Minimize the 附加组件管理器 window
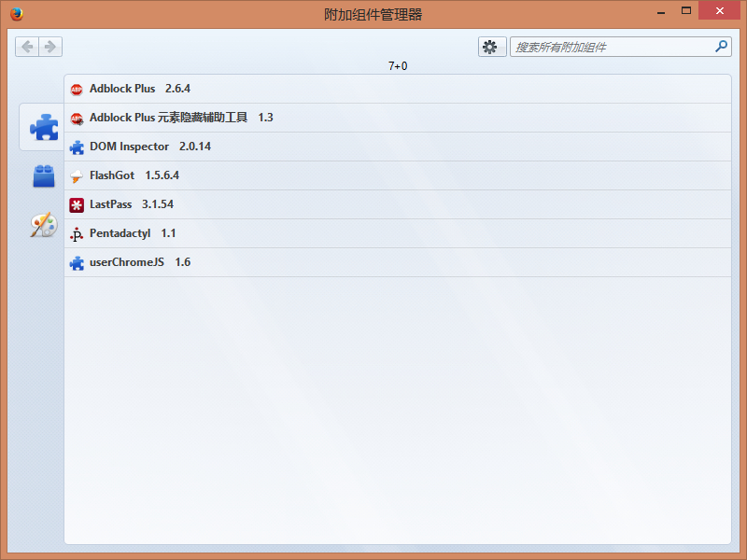The width and height of the screenshot is (747, 560). coord(661,11)
